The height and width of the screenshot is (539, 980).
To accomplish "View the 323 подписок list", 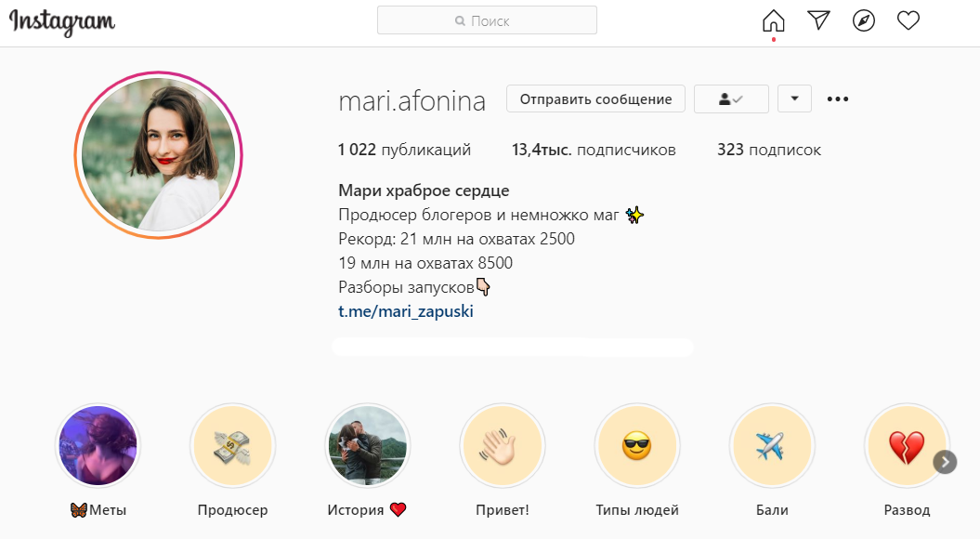I will click(x=769, y=150).
